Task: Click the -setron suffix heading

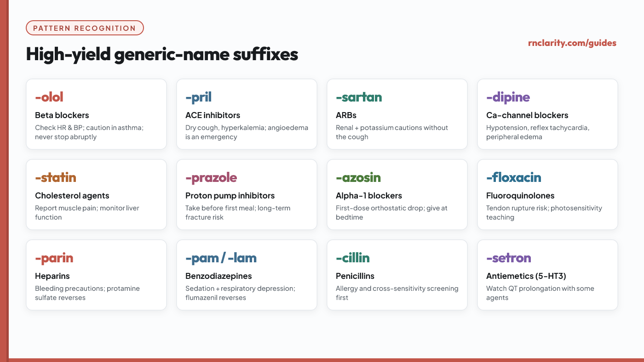Action: 508,258
